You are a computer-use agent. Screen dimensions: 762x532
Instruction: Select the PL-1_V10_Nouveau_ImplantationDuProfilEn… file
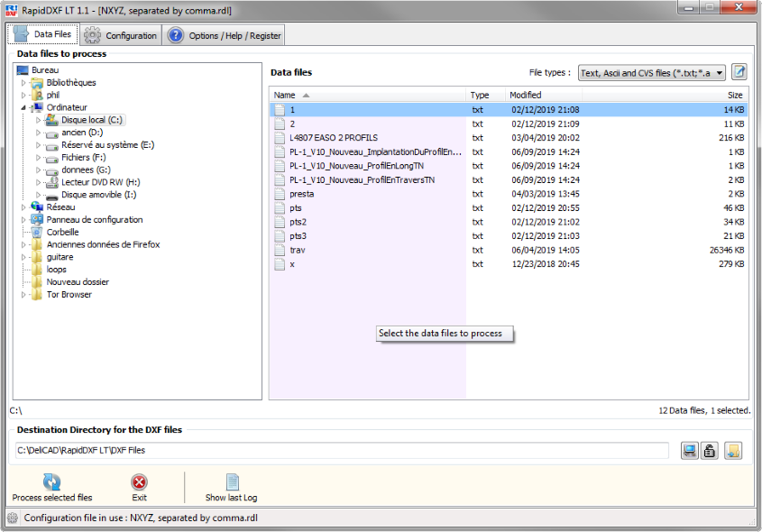pyautogui.click(x=509, y=152)
